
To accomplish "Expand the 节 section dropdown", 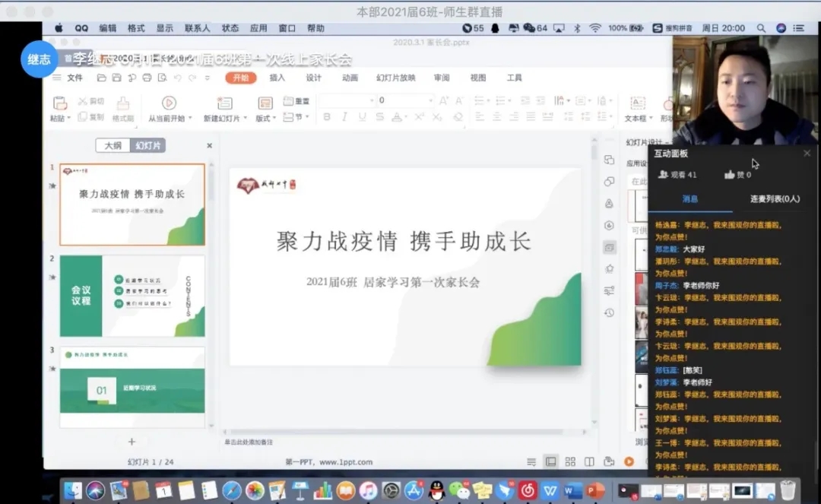I will click(296, 117).
